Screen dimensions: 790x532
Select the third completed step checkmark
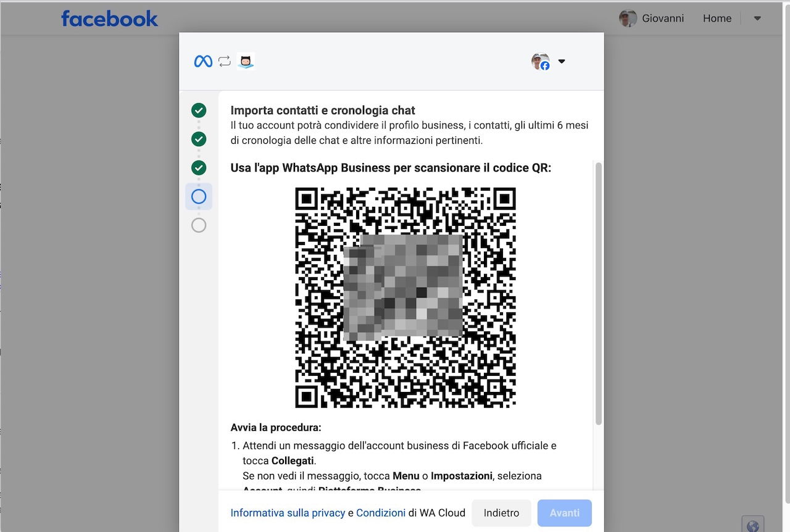click(199, 167)
